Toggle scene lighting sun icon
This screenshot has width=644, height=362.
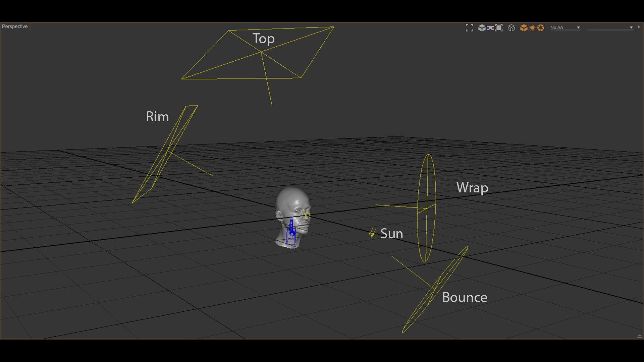point(532,28)
